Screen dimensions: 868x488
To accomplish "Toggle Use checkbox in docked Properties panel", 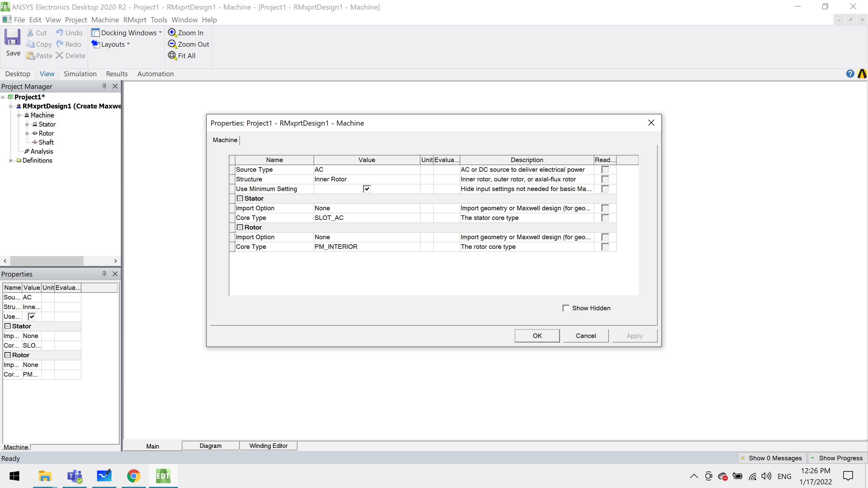I will [x=31, y=317].
